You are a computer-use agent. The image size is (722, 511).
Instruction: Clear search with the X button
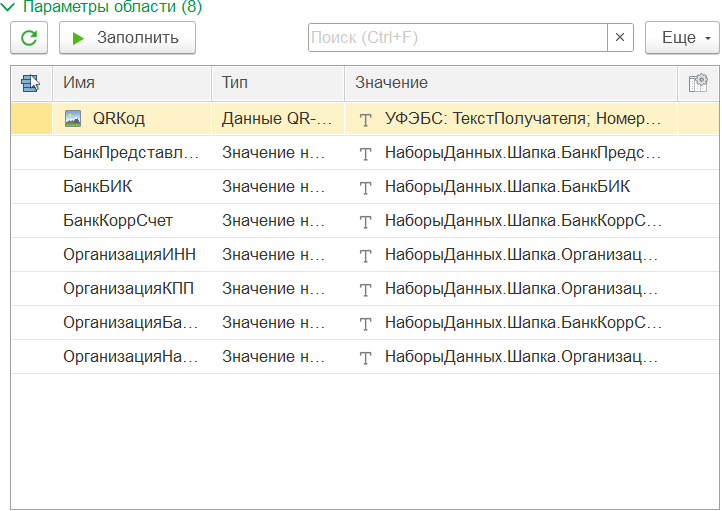click(x=620, y=38)
